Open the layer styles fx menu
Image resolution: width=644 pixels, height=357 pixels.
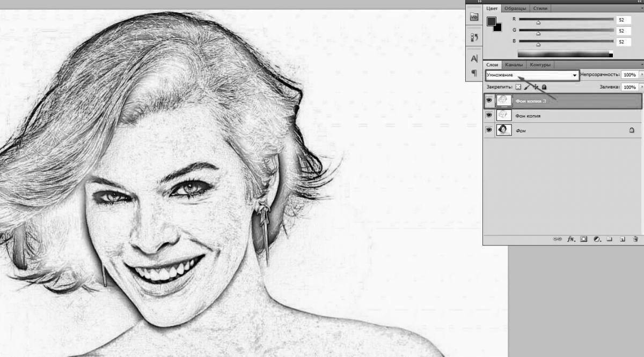pos(570,240)
